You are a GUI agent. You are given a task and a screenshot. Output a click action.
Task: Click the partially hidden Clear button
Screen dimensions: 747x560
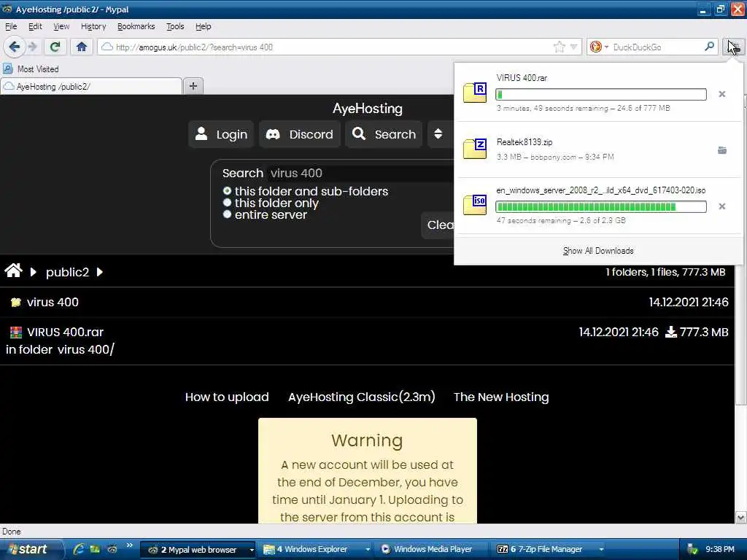coord(438,225)
